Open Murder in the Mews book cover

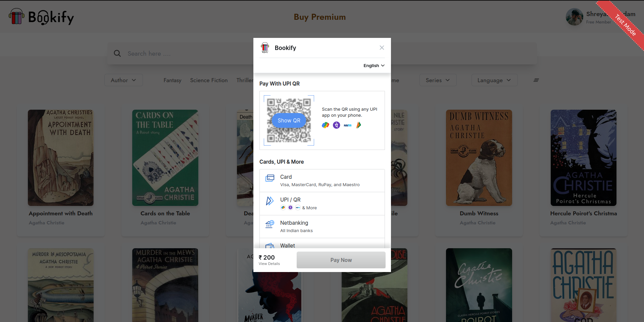coord(165,285)
